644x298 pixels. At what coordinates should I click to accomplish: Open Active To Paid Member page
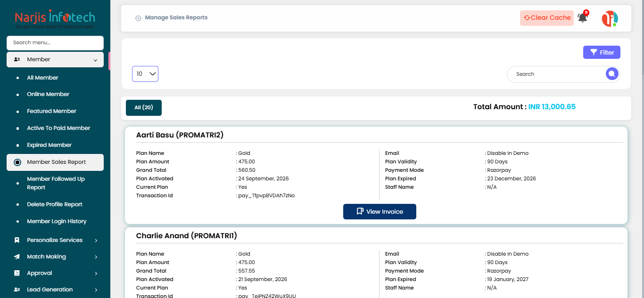[x=58, y=128]
